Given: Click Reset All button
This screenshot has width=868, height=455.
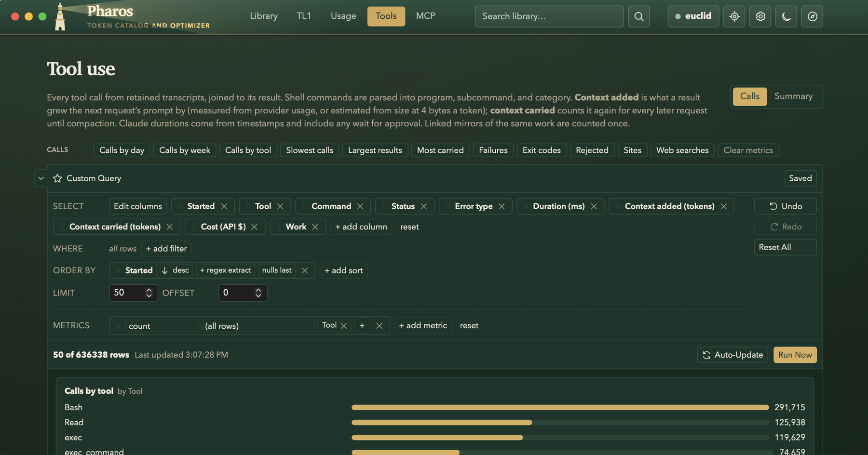Looking at the screenshot, I should 785,247.
